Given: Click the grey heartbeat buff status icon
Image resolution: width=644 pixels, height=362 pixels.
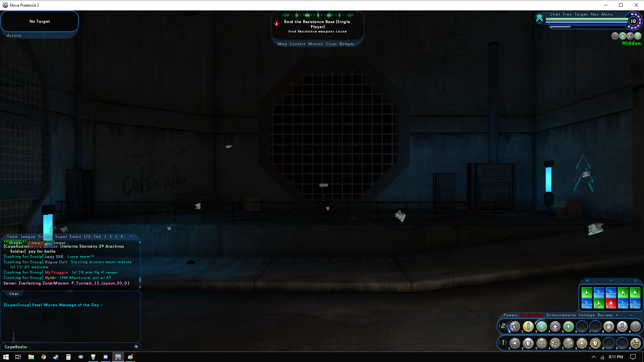Looking at the screenshot, I should point(615,36).
